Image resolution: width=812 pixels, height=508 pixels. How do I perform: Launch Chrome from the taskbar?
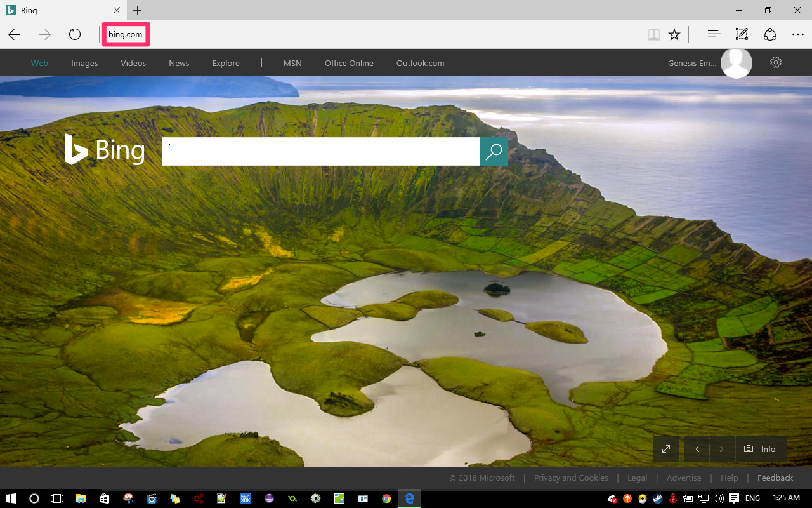coord(386,498)
